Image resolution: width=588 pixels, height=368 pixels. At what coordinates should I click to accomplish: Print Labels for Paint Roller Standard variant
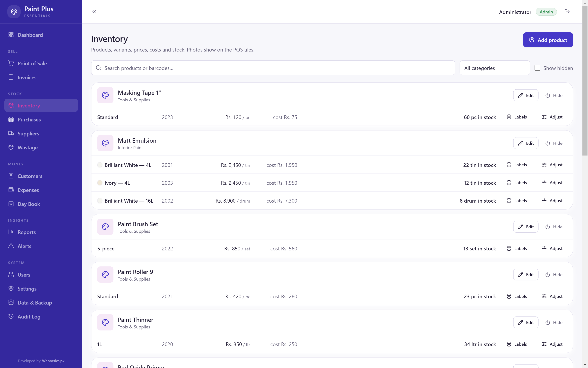coord(517,296)
